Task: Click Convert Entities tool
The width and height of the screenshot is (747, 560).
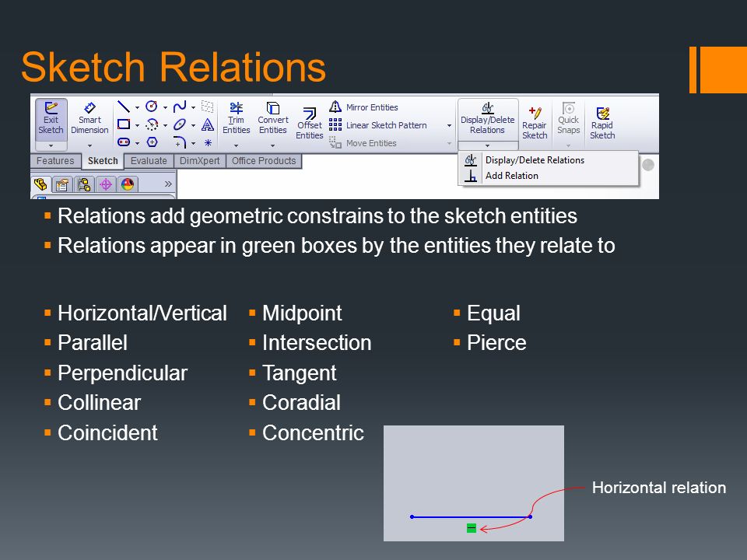Action: (272, 118)
